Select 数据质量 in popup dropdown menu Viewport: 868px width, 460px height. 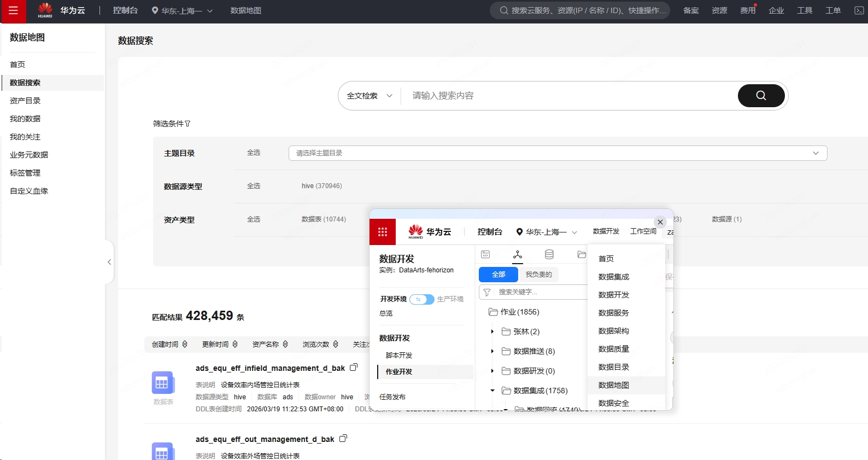tap(614, 349)
